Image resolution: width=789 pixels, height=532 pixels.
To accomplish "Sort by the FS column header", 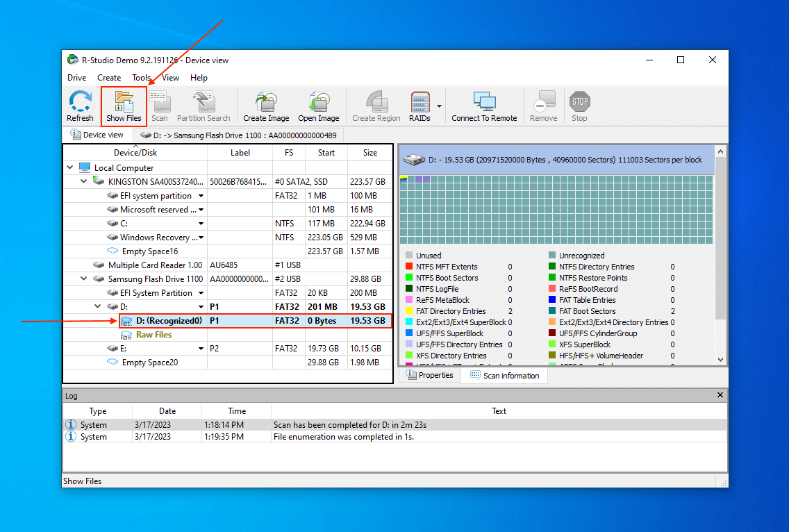I will (289, 153).
